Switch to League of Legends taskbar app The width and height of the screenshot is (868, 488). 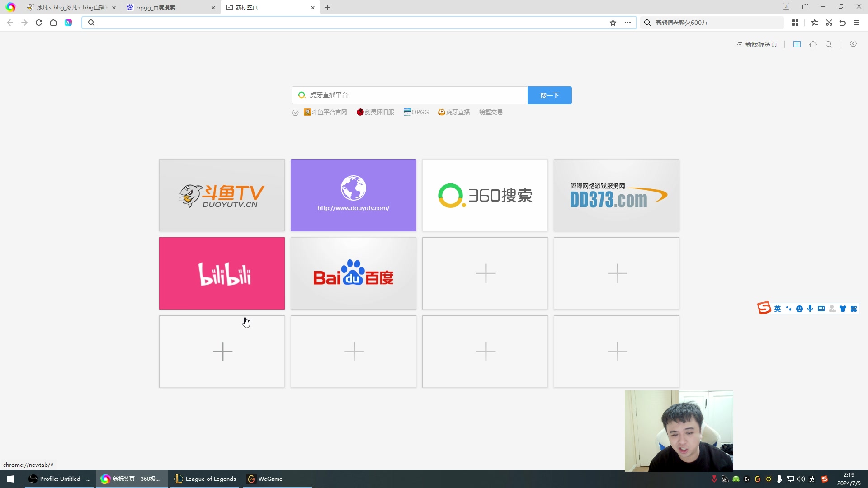point(206,479)
